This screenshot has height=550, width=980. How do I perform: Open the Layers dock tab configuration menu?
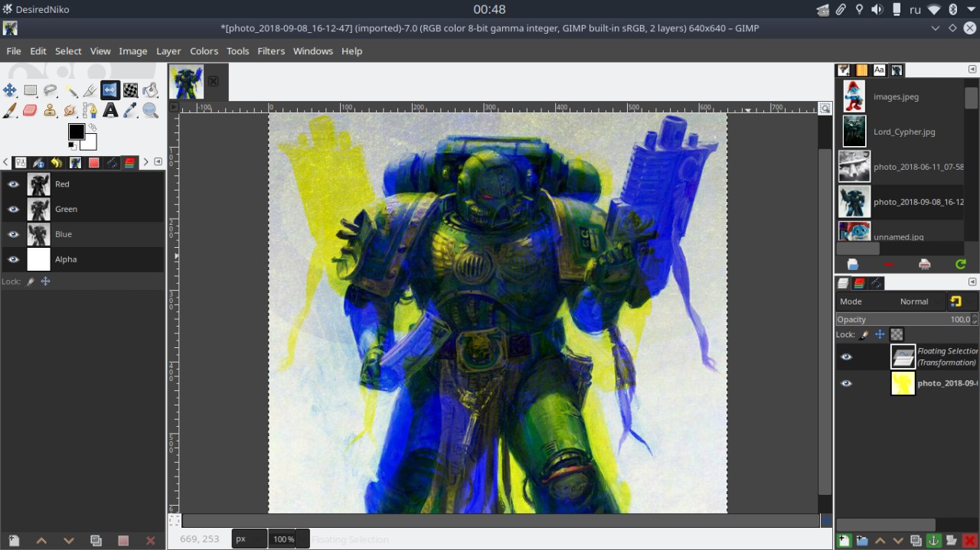tap(973, 282)
